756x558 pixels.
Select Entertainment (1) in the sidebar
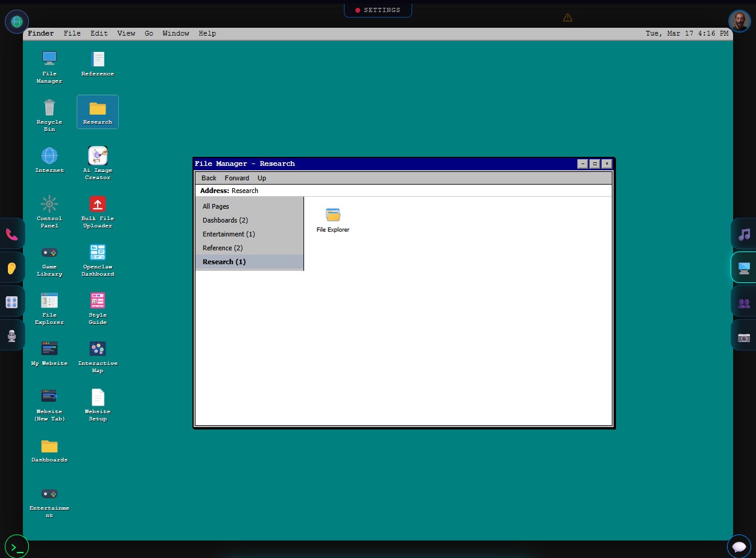click(228, 234)
